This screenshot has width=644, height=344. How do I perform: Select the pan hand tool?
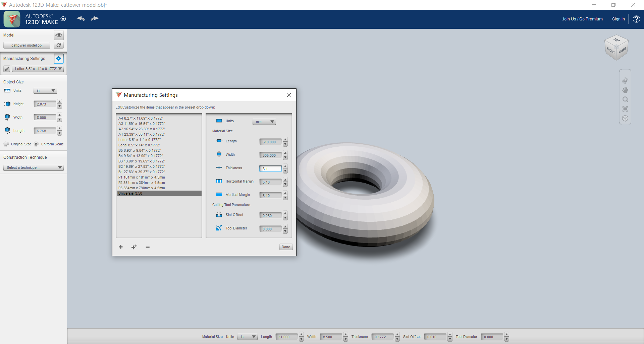(625, 90)
